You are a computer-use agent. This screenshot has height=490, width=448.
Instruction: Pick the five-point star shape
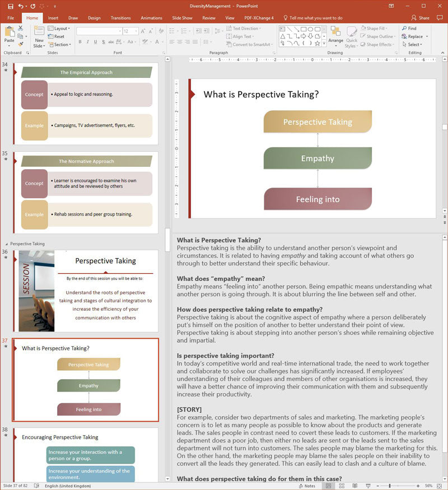tap(318, 44)
